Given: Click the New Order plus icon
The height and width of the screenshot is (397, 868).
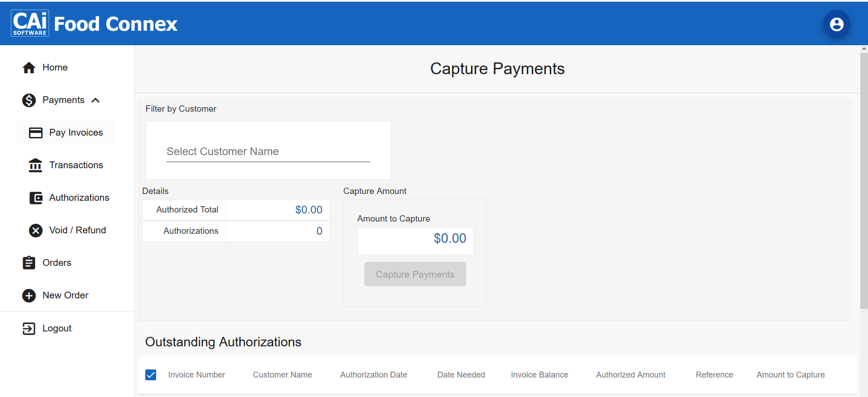Looking at the screenshot, I should (x=29, y=295).
